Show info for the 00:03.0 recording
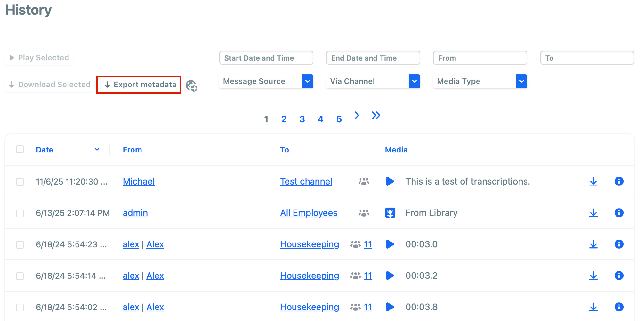 click(x=619, y=244)
